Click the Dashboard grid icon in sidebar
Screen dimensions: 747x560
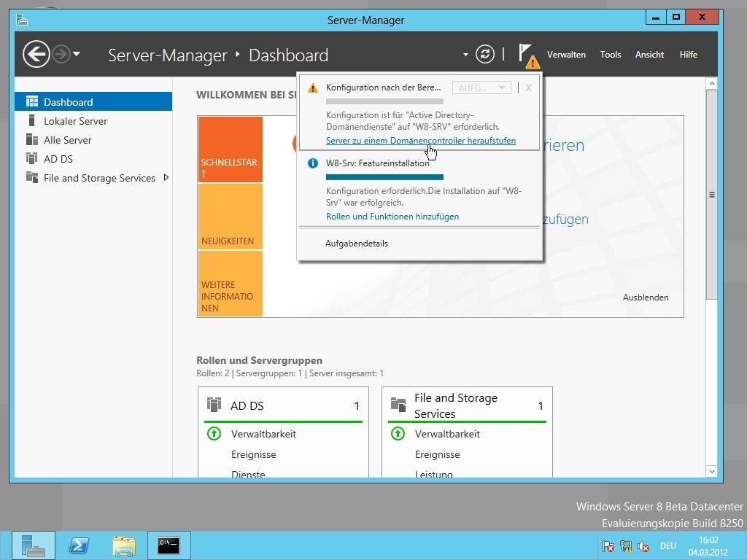pyautogui.click(x=32, y=101)
